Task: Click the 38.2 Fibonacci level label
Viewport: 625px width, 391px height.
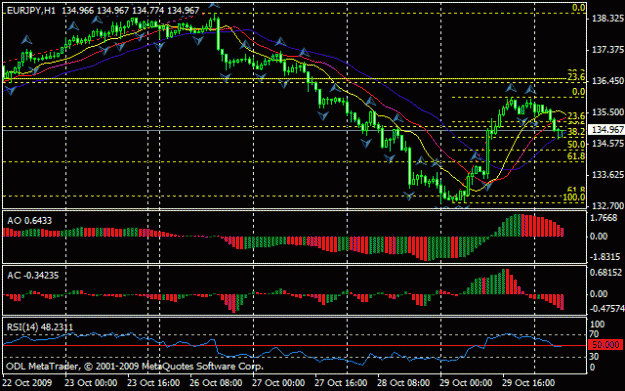Action: click(x=576, y=131)
